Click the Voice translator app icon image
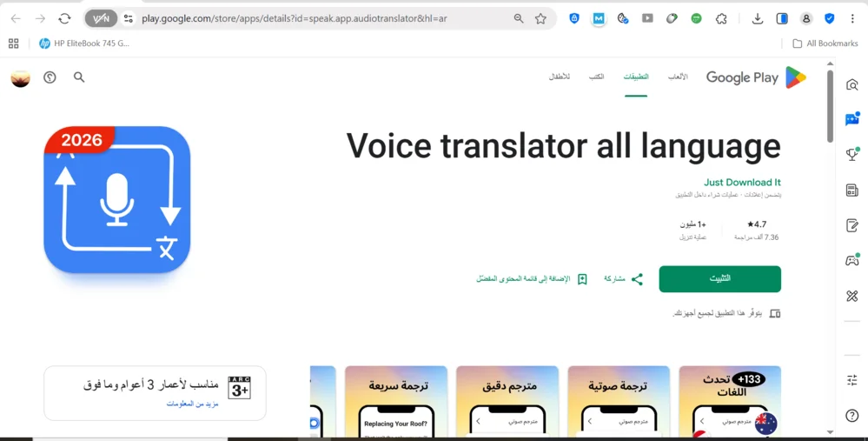 (x=116, y=200)
